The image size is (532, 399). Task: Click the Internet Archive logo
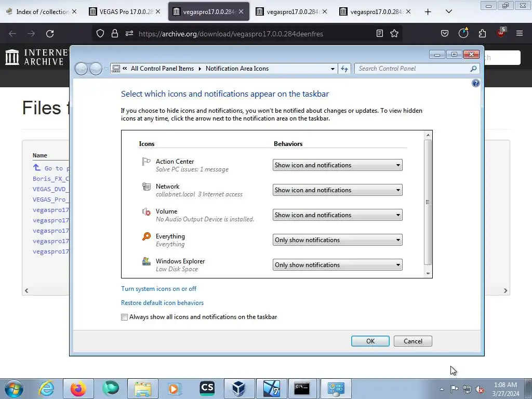pyautogui.click(x=36, y=57)
